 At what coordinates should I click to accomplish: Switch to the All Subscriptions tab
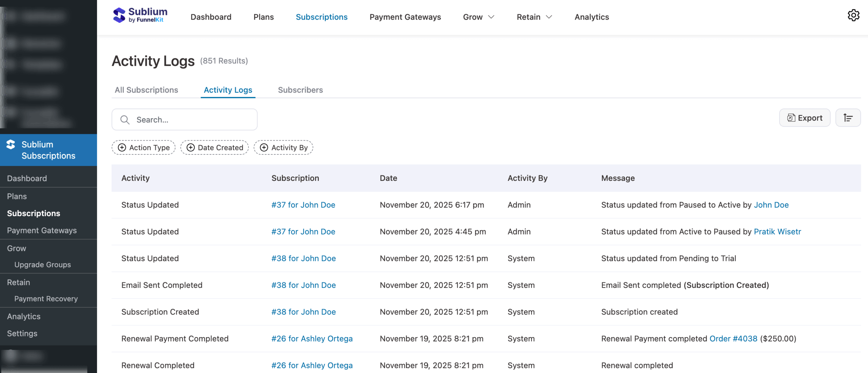click(146, 90)
